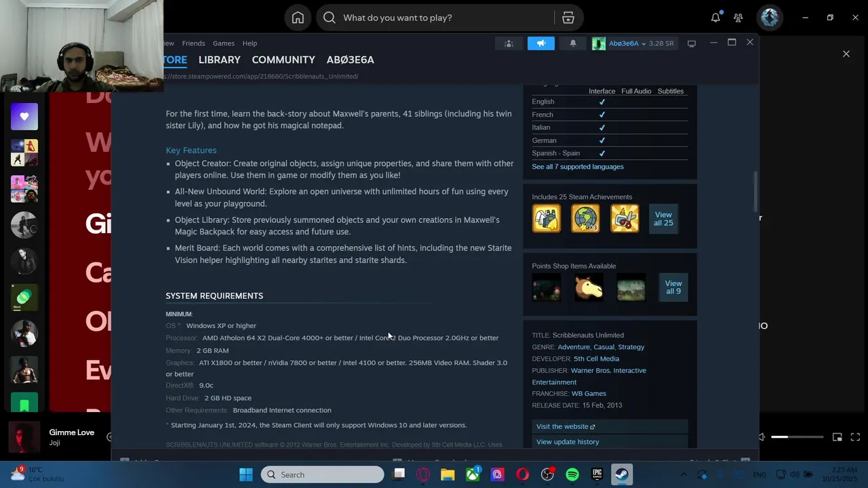
Task: Click the 'View all 25' achievements button
Action: click(x=663, y=219)
